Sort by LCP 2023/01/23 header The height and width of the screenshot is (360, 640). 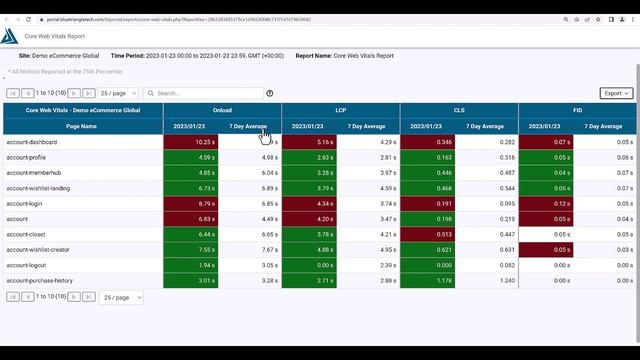[x=307, y=127]
